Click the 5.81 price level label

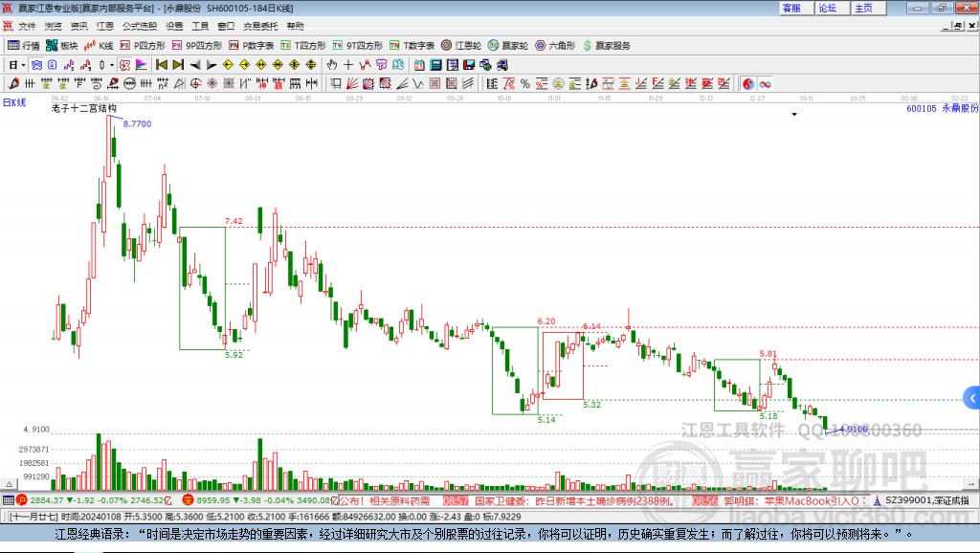768,354
